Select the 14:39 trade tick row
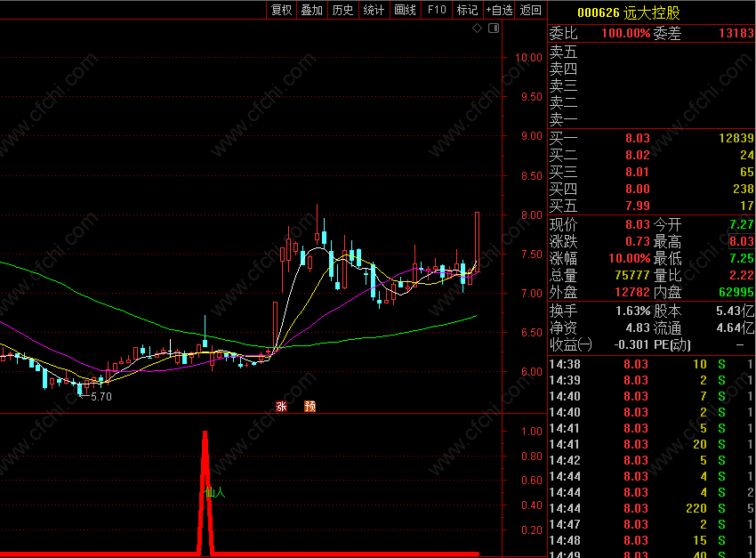756x558 pixels. tap(652, 381)
